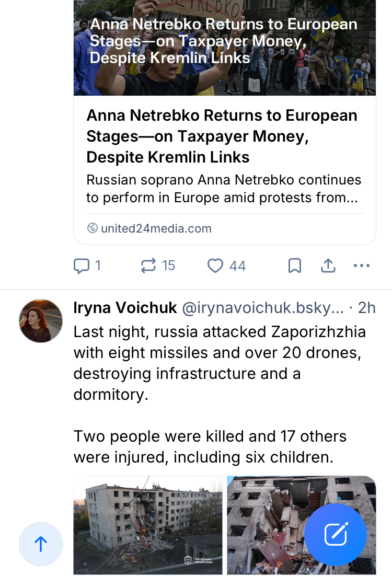392x577 pixels.
Task: Open the 2h post timestamp
Action: 366,308
